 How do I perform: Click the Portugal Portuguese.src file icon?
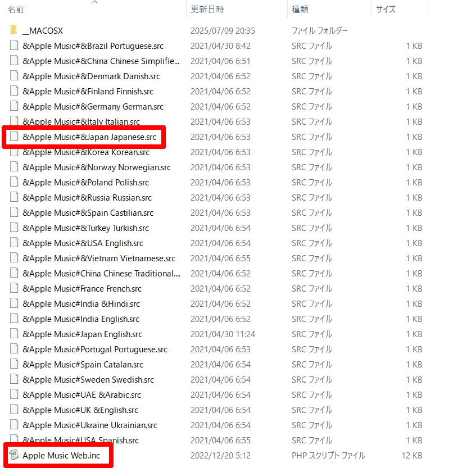pyautogui.click(x=14, y=349)
